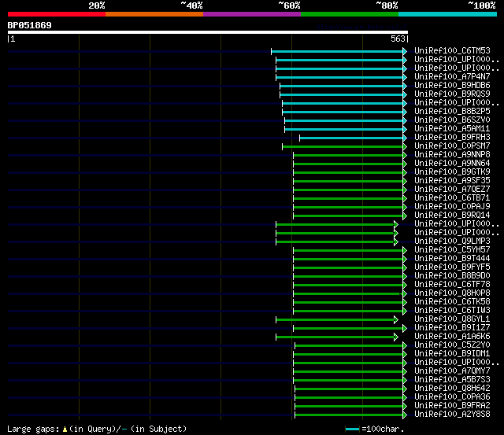Select the UniRef100_Q8H0P8 entry
The width and height of the screenshot is (504, 435).
click(452, 293)
